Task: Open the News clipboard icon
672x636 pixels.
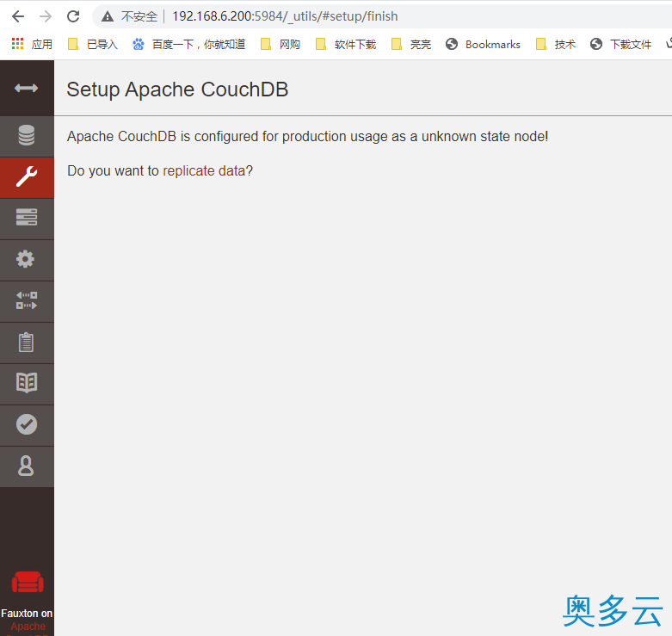Action: [27, 343]
